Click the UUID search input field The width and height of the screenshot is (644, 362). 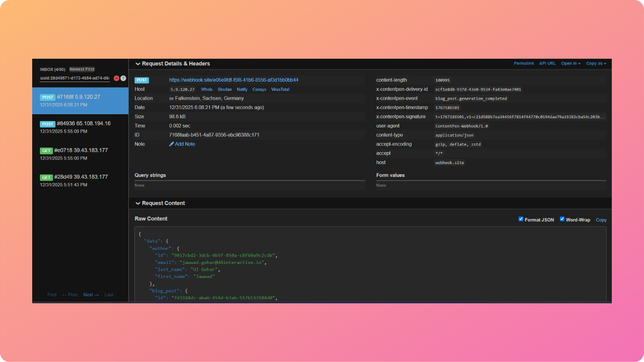(x=74, y=78)
